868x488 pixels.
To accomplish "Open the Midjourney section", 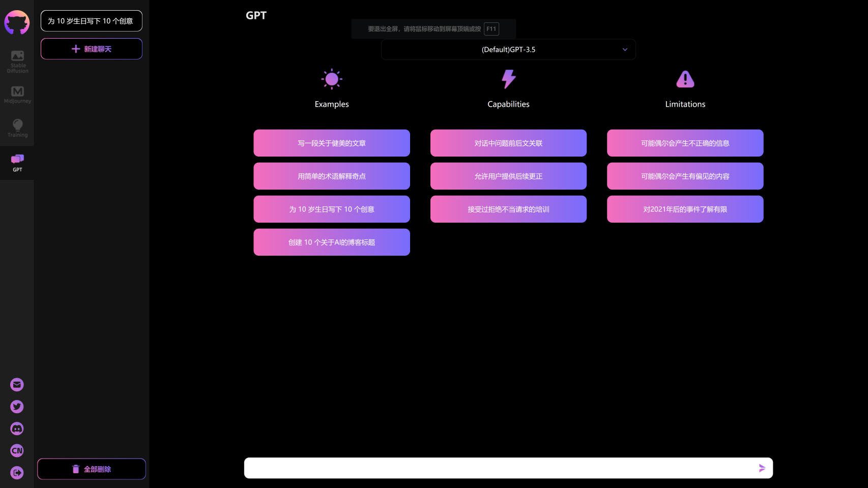I will (x=17, y=95).
